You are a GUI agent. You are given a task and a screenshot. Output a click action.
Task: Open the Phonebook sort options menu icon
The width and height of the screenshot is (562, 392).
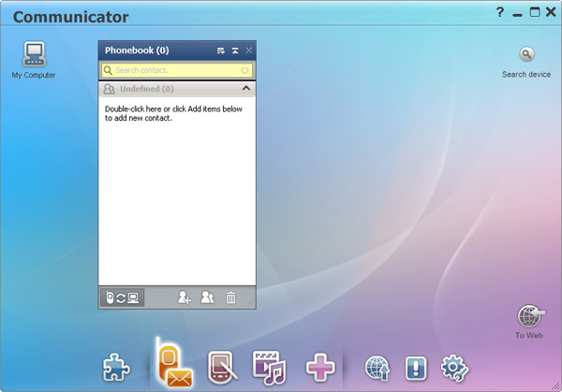point(221,51)
